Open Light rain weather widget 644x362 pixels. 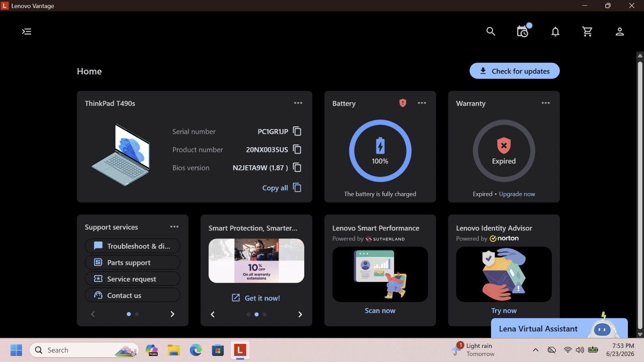(x=473, y=350)
